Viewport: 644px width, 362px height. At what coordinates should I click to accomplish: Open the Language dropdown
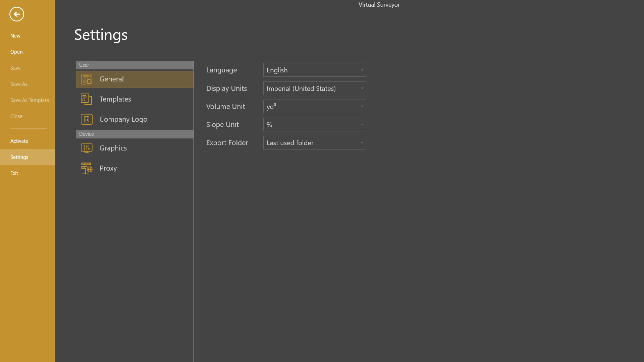[x=314, y=70]
